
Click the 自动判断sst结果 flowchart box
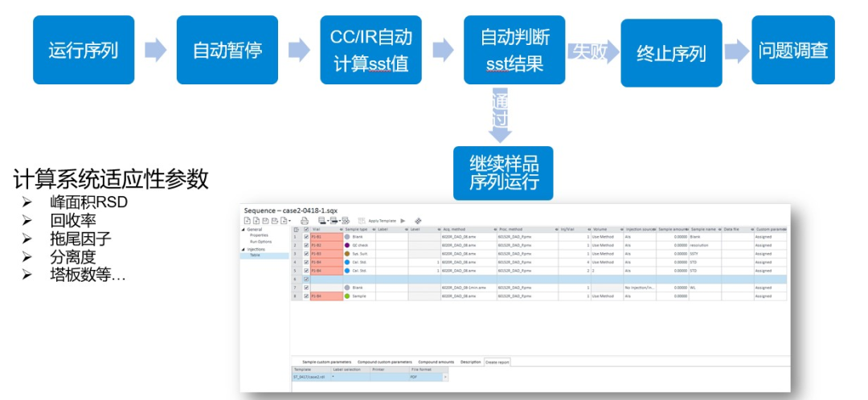[x=514, y=50]
